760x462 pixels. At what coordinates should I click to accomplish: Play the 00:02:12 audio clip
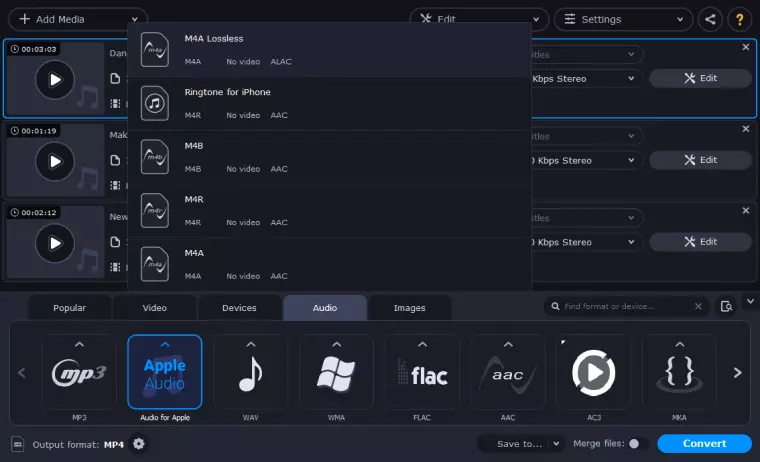click(x=55, y=243)
